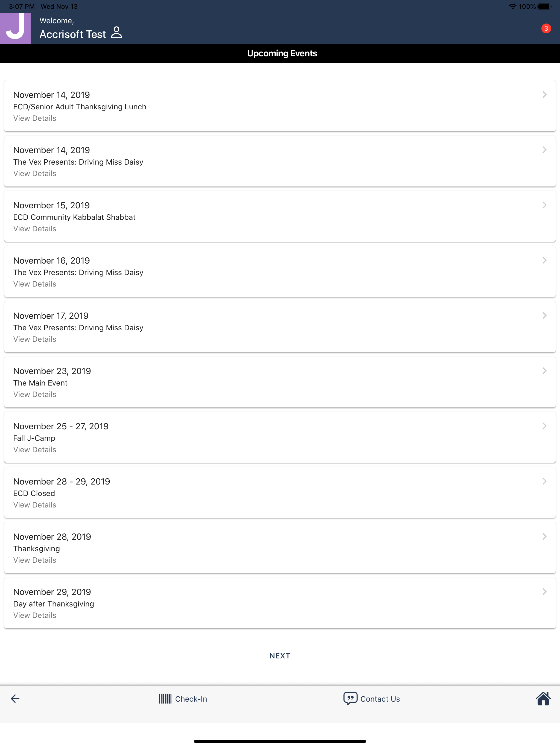
Task: Expand the ECD/Senior Adult Thanksgiving Lunch chevron
Action: coord(544,95)
